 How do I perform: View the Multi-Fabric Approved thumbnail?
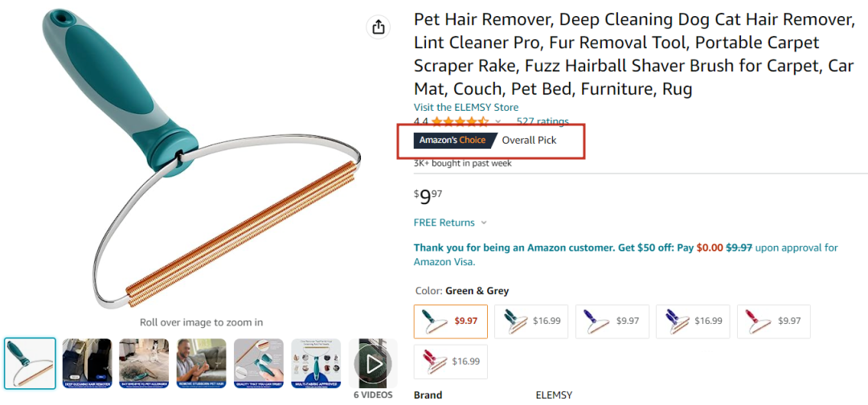315,364
